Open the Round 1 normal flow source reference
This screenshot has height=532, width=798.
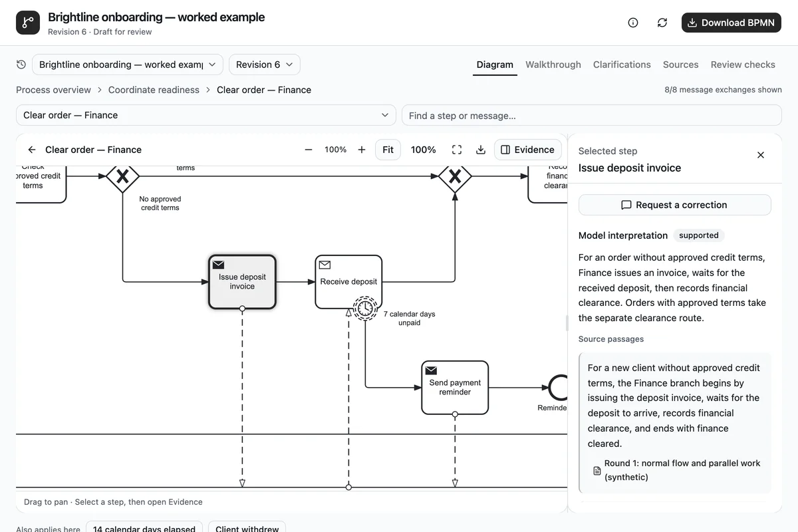point(682,470)
